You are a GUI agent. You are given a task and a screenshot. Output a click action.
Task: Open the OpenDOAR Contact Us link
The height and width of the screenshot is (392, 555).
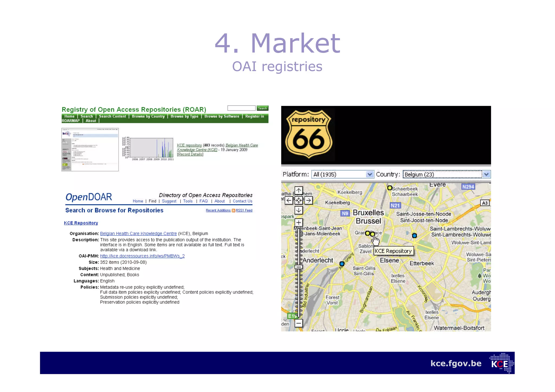pos(243,201)
